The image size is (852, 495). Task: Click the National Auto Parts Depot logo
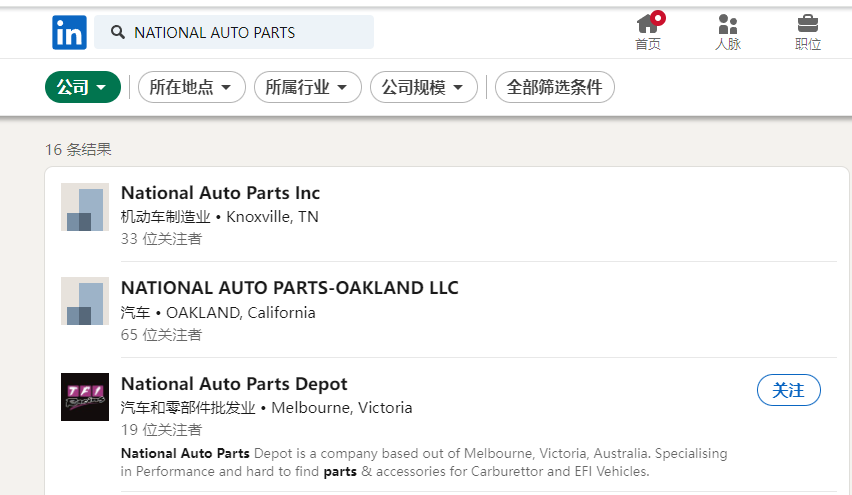tap(85, 397)
